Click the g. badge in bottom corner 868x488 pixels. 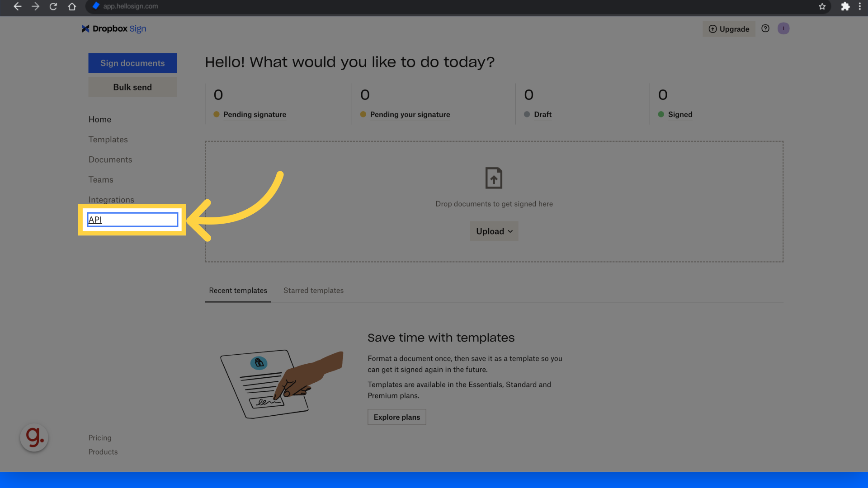point(34,437)
